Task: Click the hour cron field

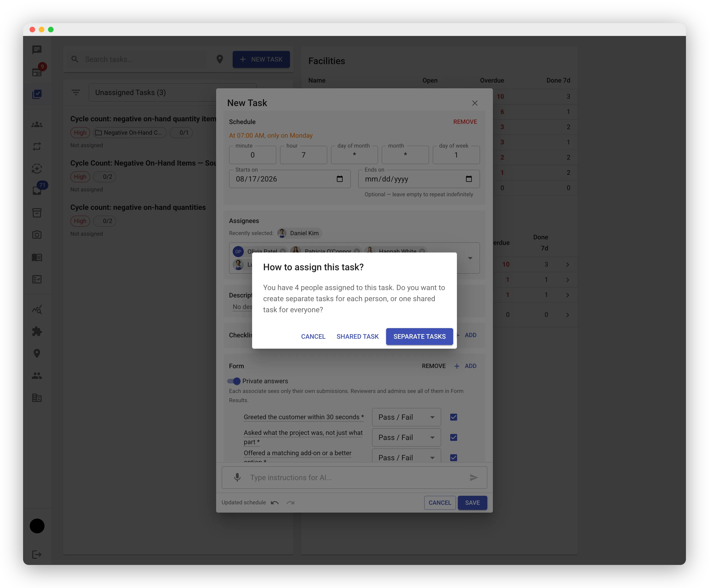Action: pyautogui.click(x=304, y=155)
